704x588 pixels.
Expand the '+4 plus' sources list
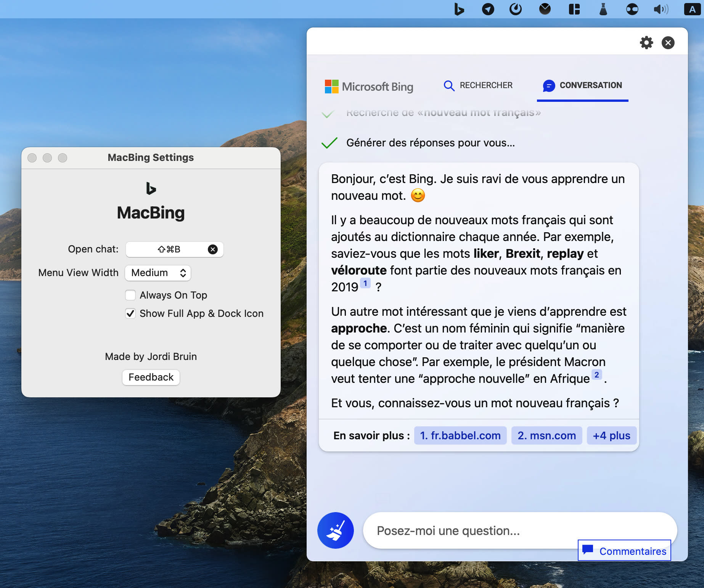(611, 435)
